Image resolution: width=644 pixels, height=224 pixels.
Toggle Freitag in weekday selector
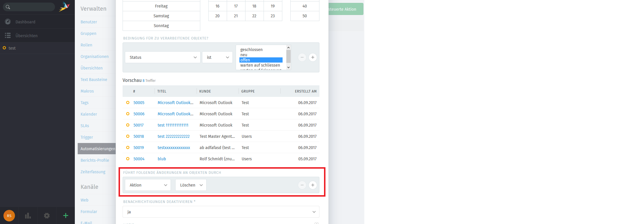(161, 6)
